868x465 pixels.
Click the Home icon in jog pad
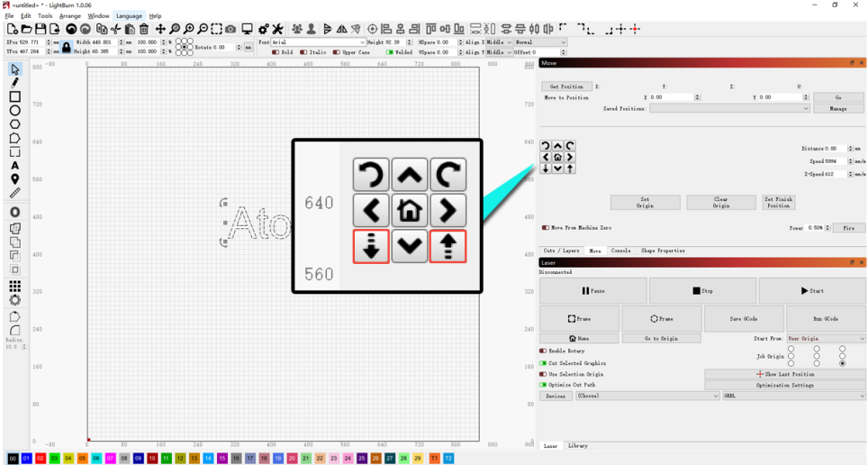tap(557, 158)
